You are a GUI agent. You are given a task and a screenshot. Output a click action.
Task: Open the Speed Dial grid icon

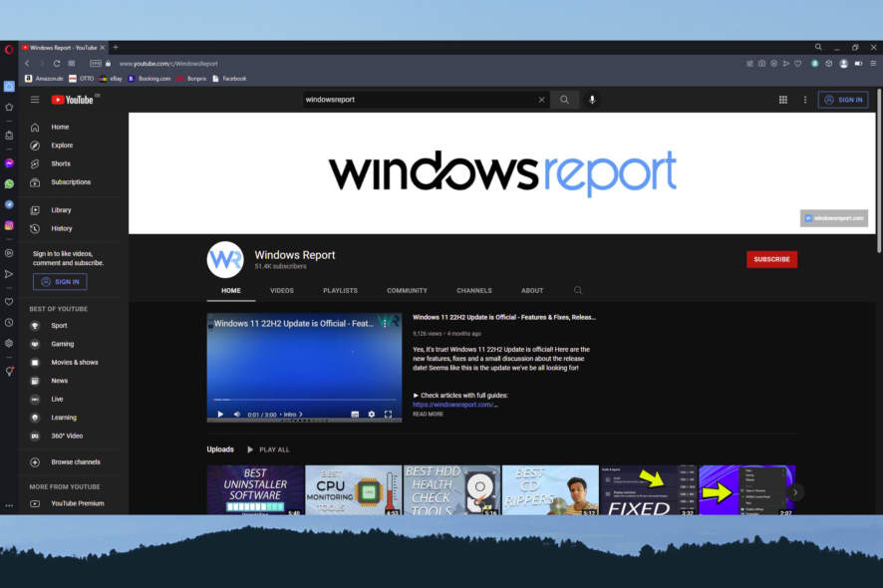tap(72, 64)
